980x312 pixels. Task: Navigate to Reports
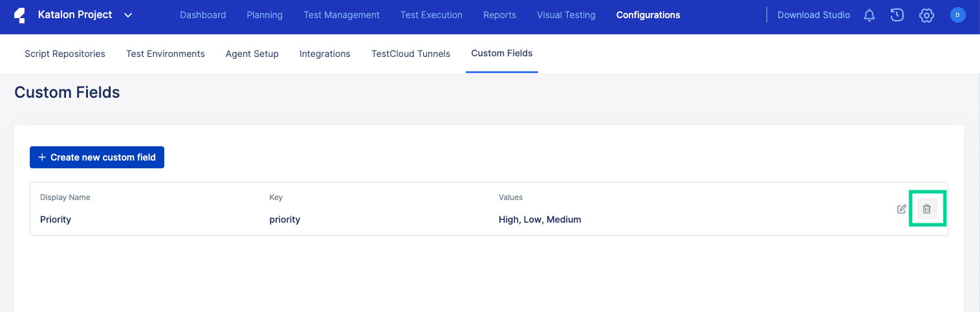pyautogui.click(x=499, y=15)
